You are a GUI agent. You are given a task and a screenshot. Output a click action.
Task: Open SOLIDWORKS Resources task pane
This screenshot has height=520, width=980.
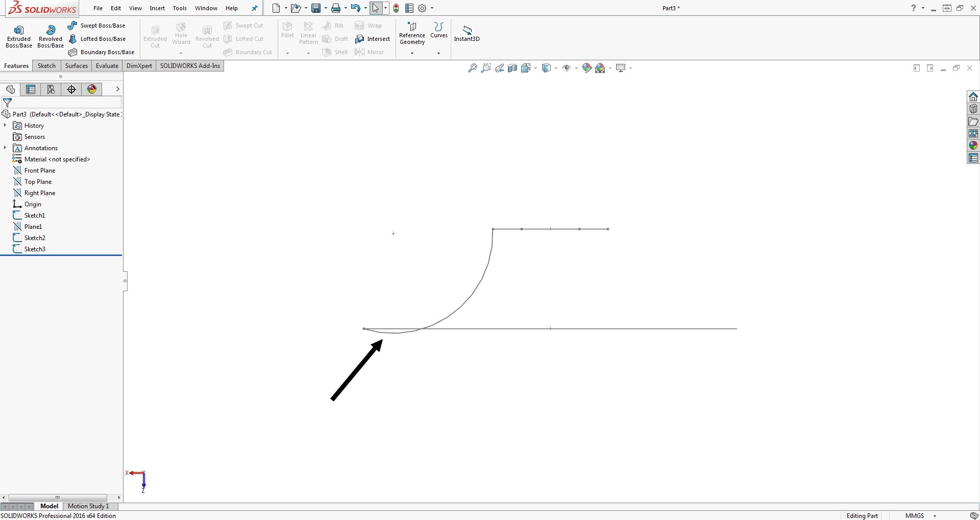click(973, 97)
